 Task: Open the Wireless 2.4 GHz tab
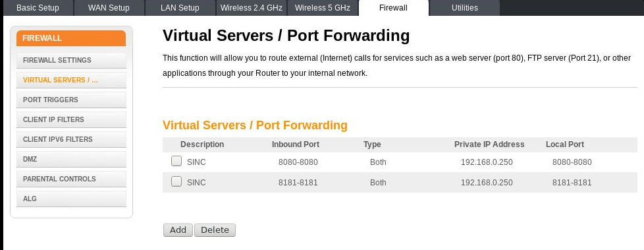point(251,8)
